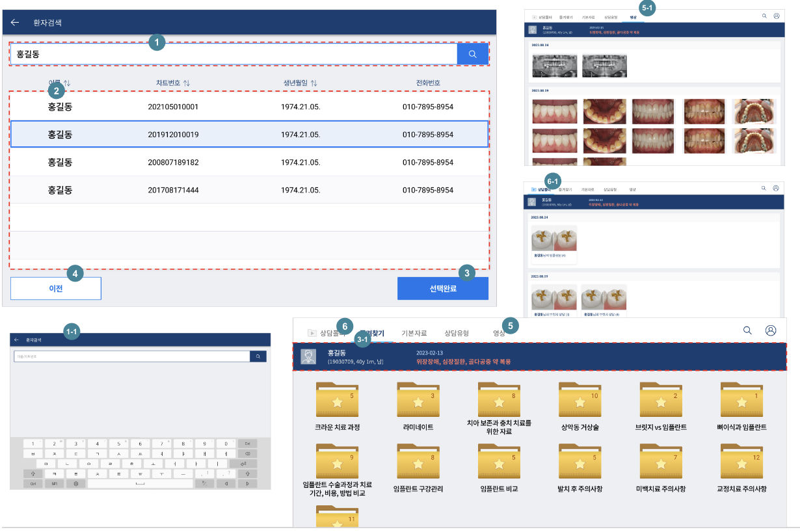This screenshot has height=532, width=800.
Task: Click the blue magnifier search button next to 홍길동 input
Action: [473, 54]
